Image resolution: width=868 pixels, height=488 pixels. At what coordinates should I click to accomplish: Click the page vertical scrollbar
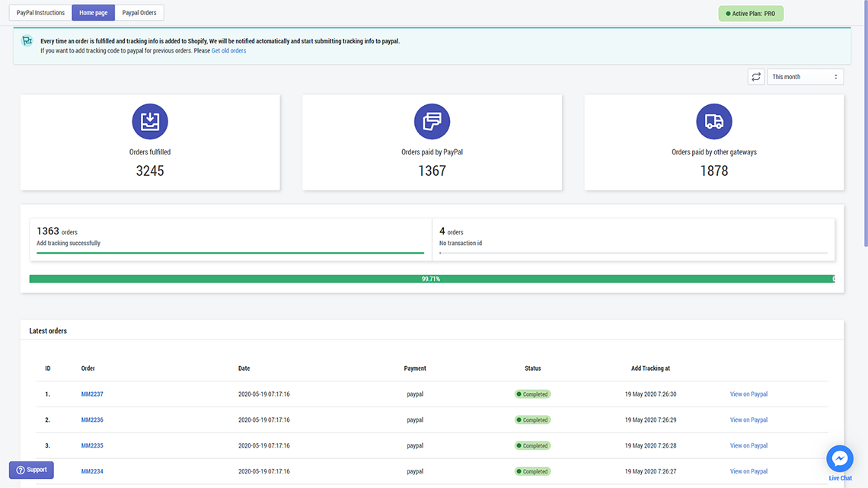pyautogui.click(x=866, y=123)
